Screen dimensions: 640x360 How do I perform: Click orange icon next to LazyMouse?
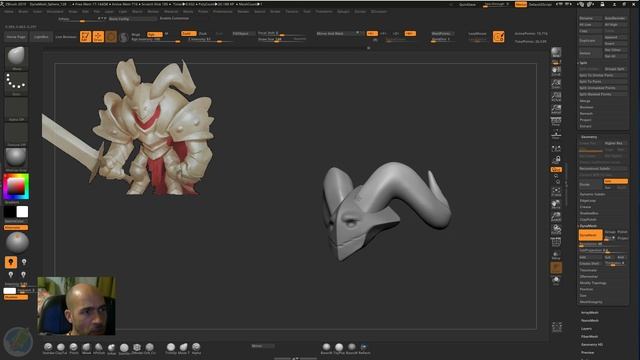[x=498, y=37]
